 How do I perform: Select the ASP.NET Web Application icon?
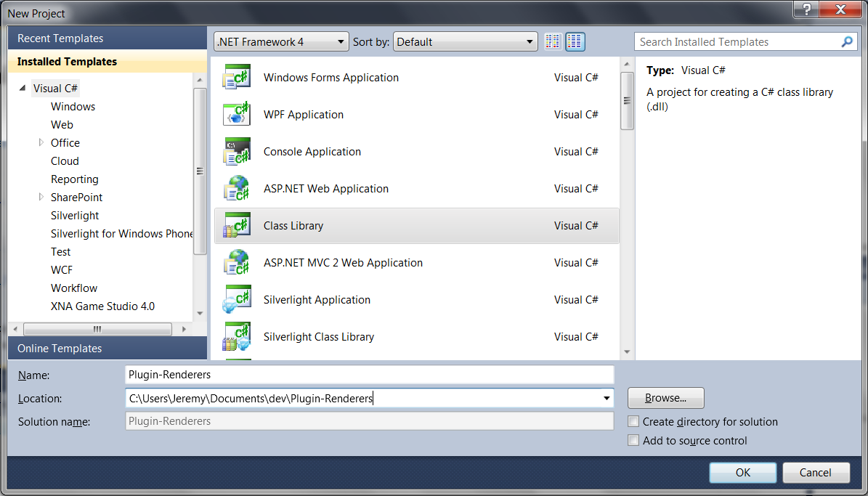[237, 189]
